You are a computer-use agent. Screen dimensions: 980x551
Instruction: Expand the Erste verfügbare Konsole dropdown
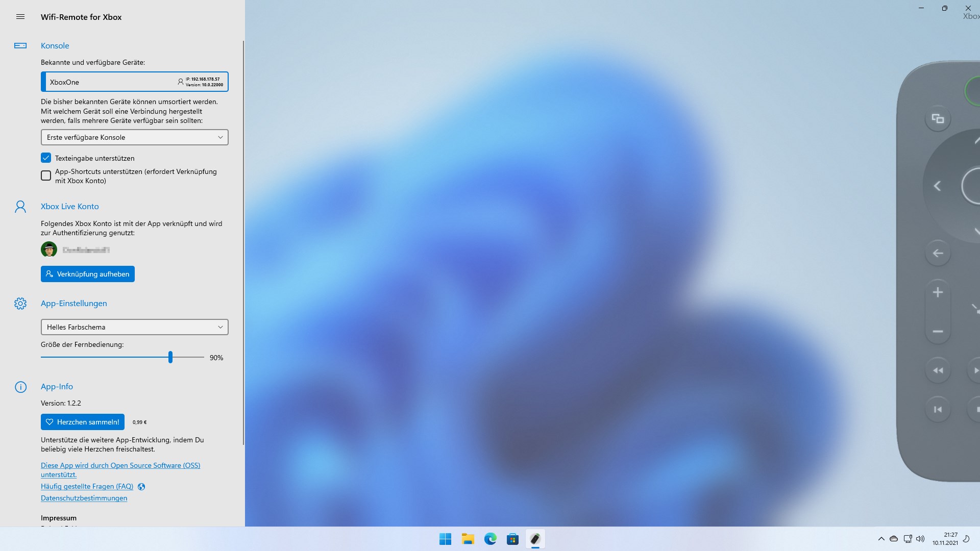tap(134, 137)
